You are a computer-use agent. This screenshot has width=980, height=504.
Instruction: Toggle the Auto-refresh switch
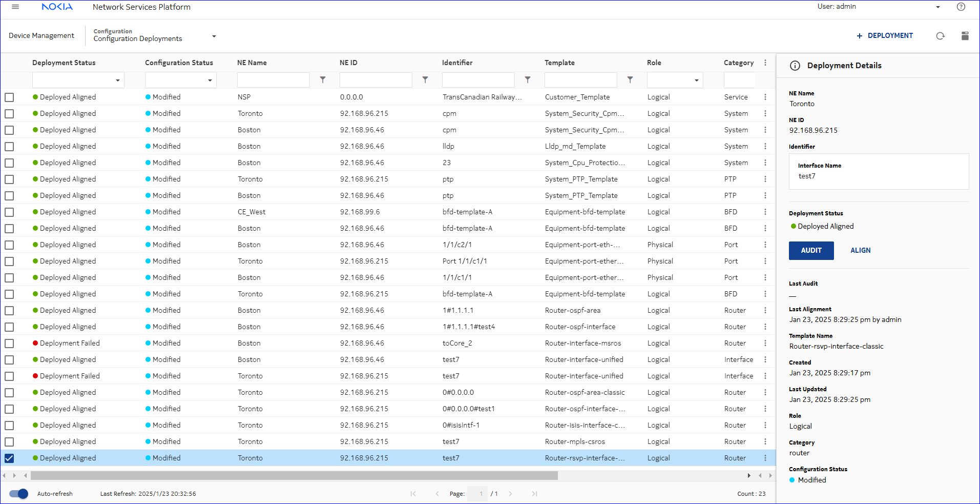tap(19, 494)
